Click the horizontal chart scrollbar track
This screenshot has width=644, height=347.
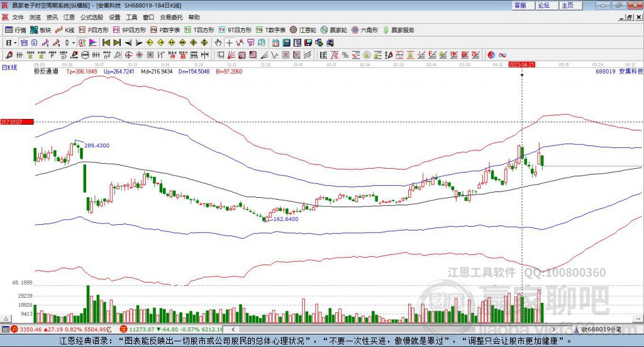393,329
